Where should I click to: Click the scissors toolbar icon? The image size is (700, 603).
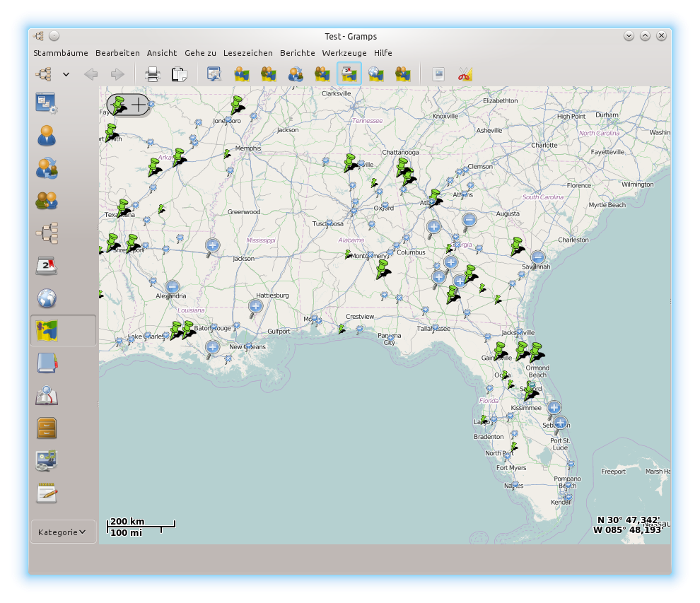pos(465,74)
